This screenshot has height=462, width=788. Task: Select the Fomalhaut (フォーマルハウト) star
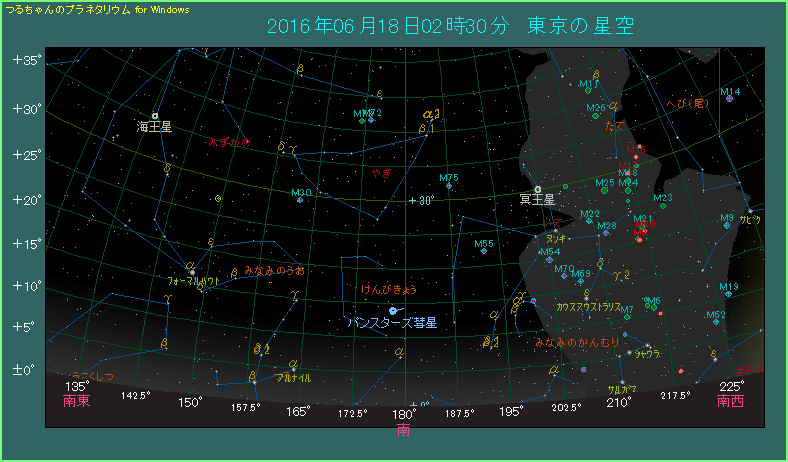click(191, 271)
